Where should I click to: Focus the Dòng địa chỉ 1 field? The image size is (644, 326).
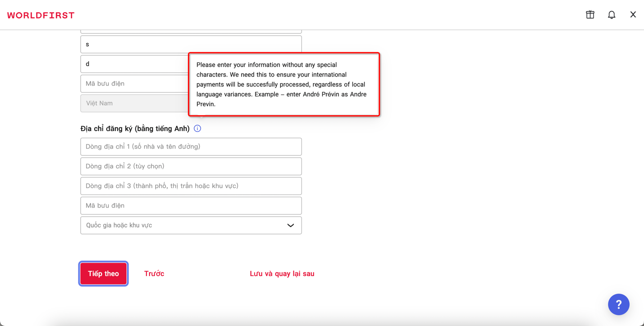(191, 147)
